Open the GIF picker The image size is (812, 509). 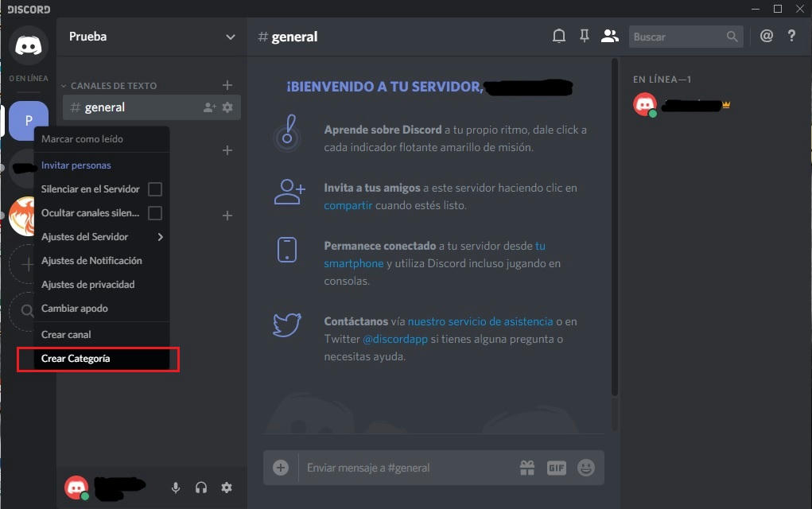556,468
